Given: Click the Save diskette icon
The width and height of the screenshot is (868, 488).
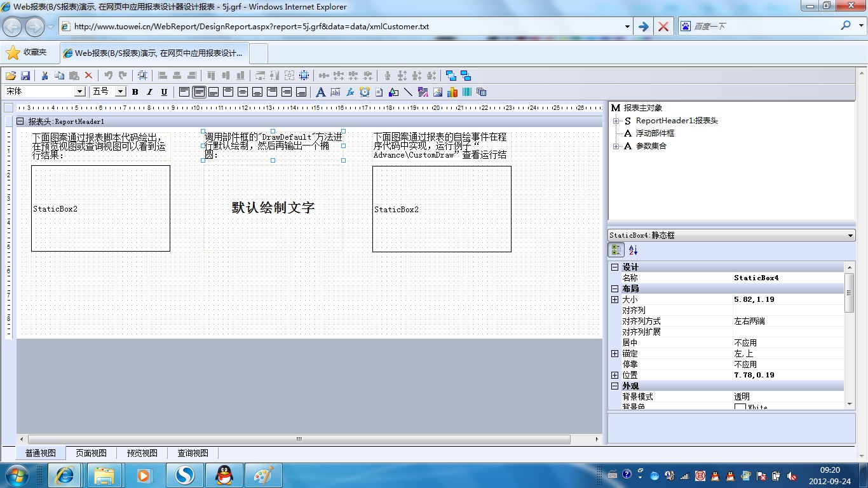Looking at the screenshot, I should (x=25, y=75).
